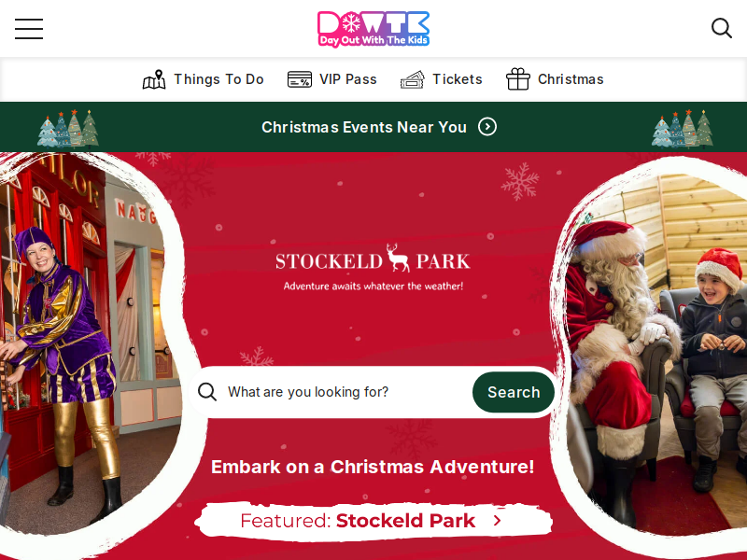The image size is (747, 560).
Task: Click the Tickets icon
Action: (x=413, y=79)
